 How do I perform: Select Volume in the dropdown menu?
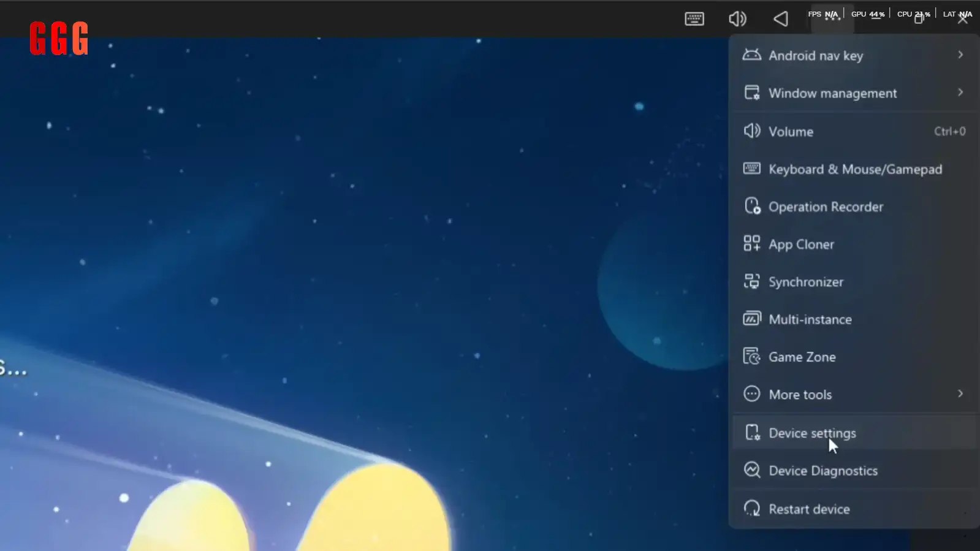pyautogui.click(x=854, y=131)
